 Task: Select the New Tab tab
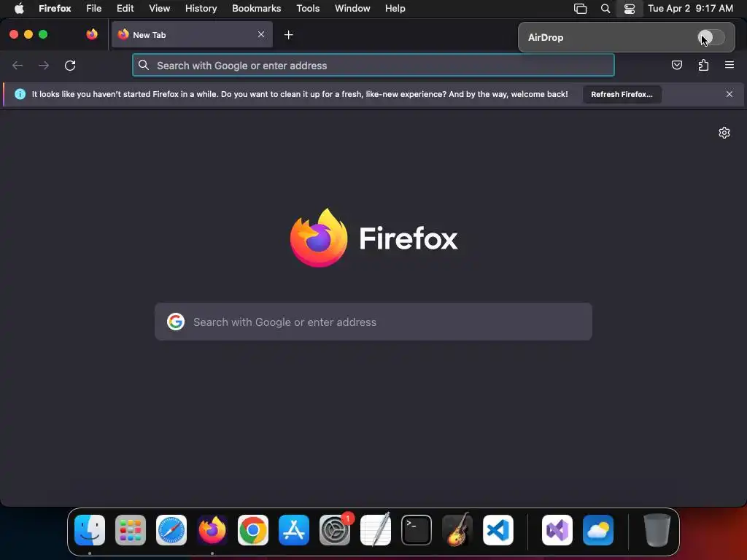coord(192,35)
